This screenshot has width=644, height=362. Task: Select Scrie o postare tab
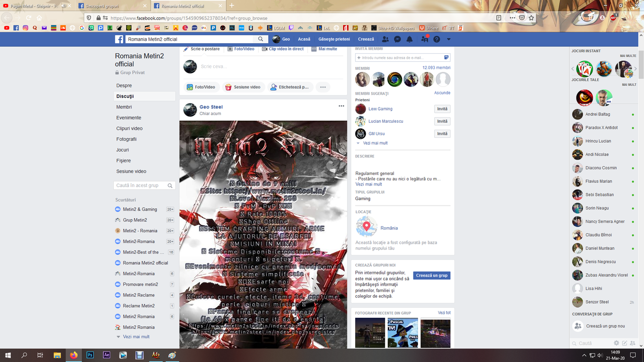(201, 49)
